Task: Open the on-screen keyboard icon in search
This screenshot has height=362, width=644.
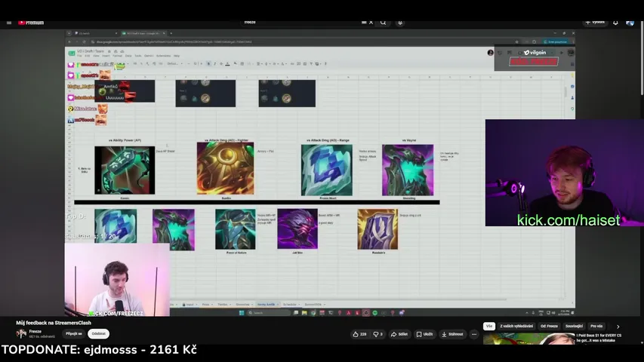Action: point(364,22)
